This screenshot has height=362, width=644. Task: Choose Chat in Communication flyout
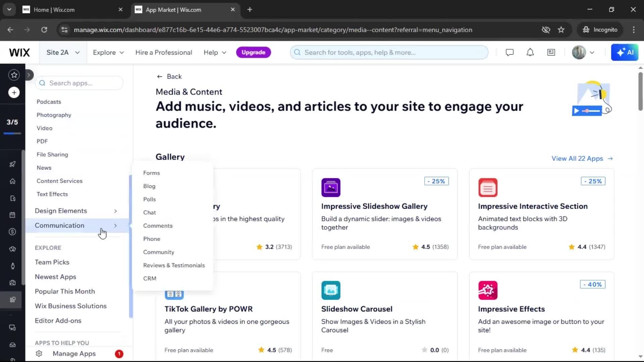[149, 213]
